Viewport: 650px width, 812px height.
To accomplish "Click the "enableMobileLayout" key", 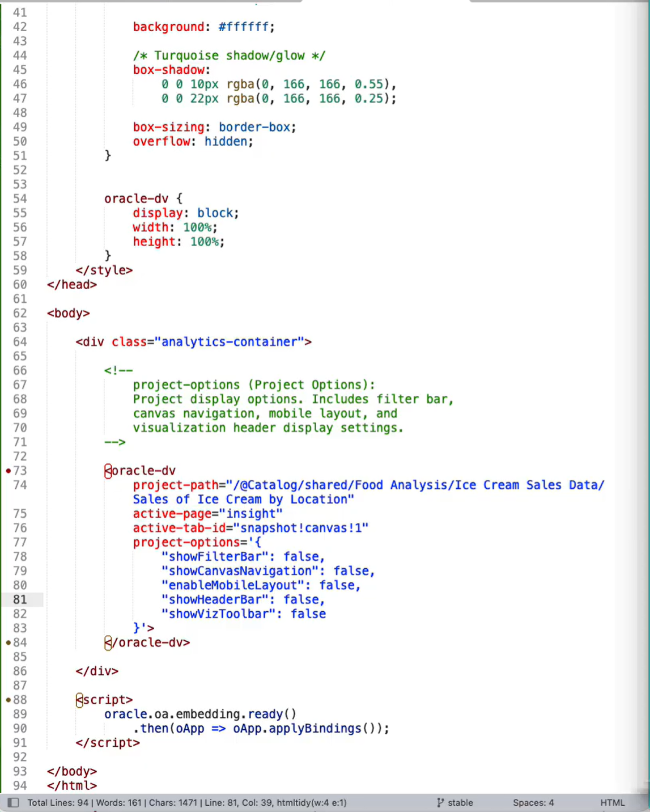I will 233,585.
